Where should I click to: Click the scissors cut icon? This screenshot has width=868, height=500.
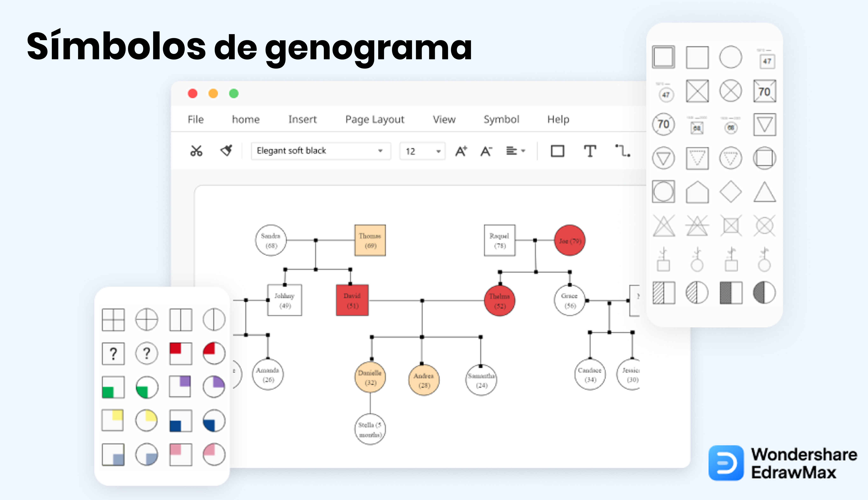(196, 151)
